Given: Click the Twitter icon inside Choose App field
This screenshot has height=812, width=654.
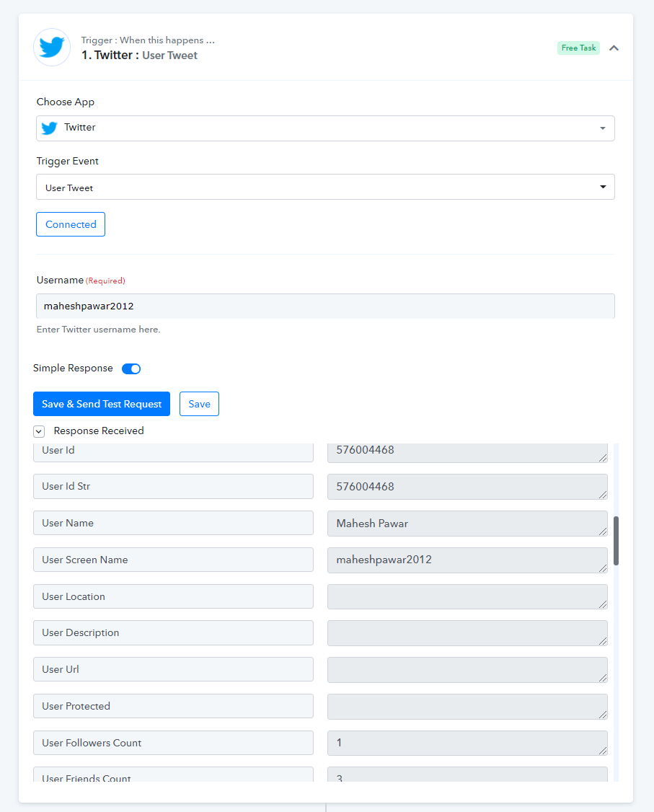Looking at the screenshot, I should click(x=49, y=128).
